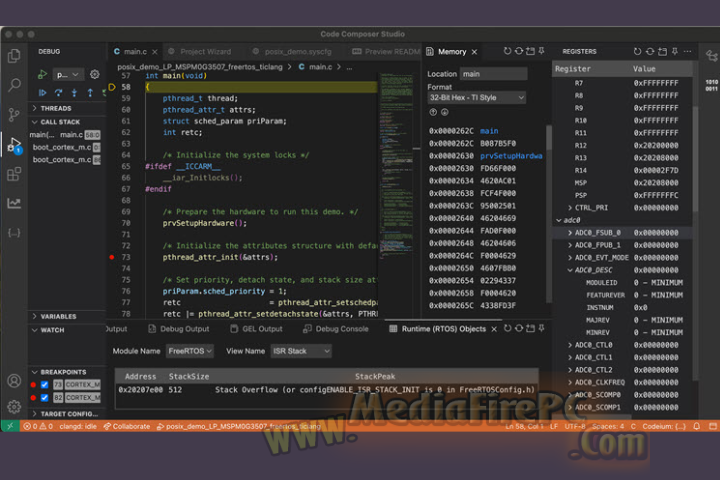Close the main.c tab

155,52
